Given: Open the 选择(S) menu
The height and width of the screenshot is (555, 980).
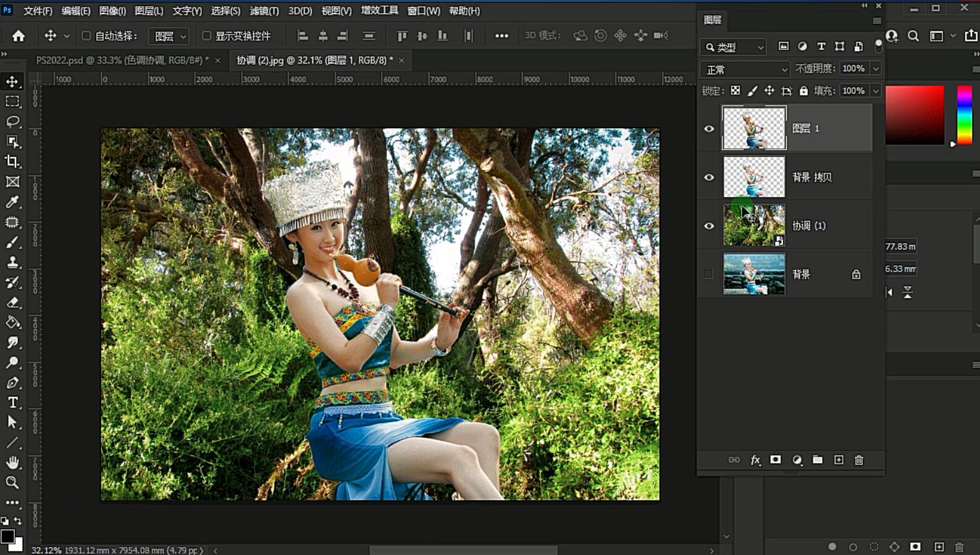Looking at the screenshot, I should (x=225, y=11).
